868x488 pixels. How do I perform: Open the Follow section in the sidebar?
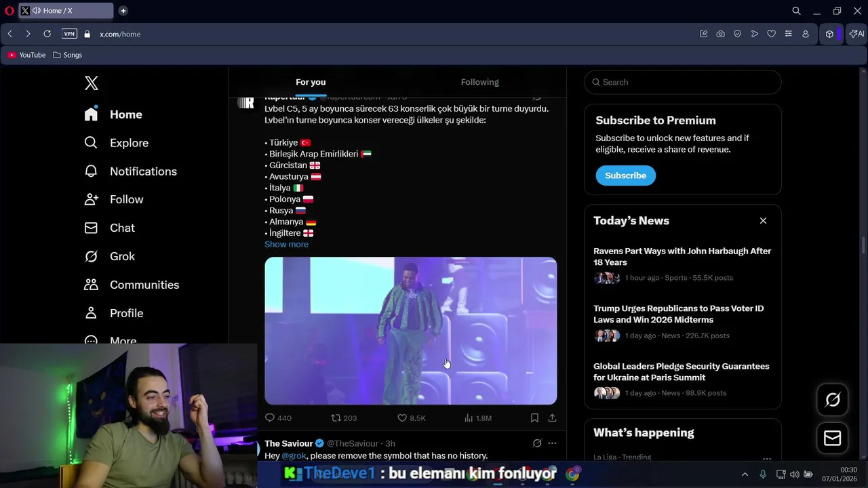pyautogui.click(x=113, y=199)
